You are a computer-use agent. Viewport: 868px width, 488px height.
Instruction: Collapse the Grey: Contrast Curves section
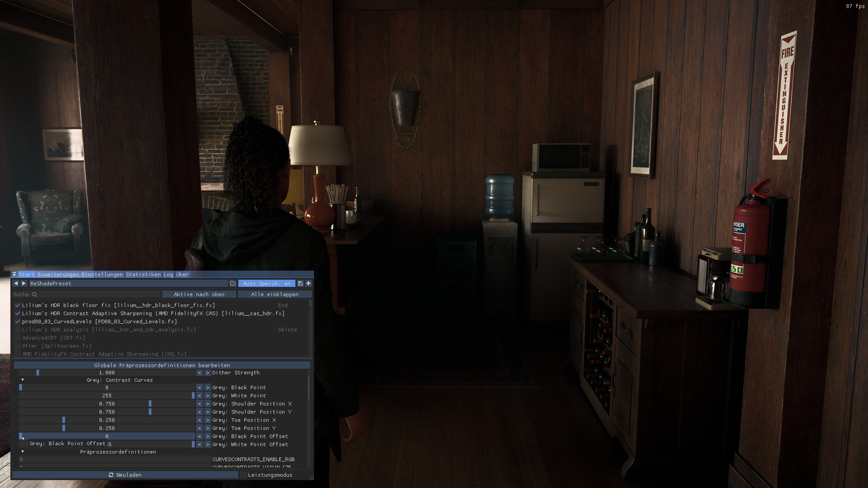23,380
